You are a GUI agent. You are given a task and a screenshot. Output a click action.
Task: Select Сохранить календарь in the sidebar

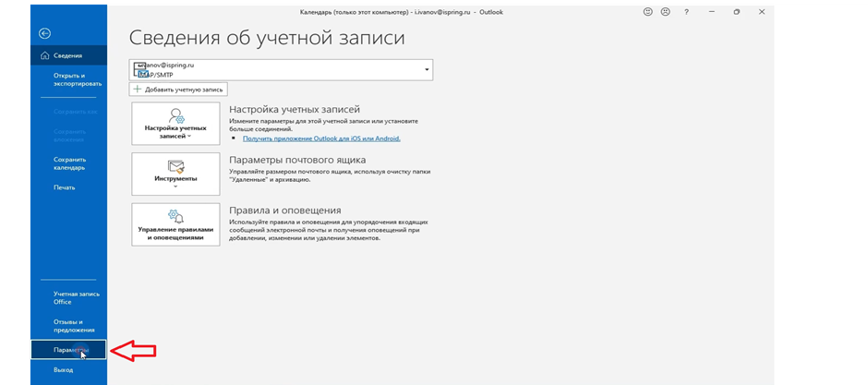[x=69, y=163]
